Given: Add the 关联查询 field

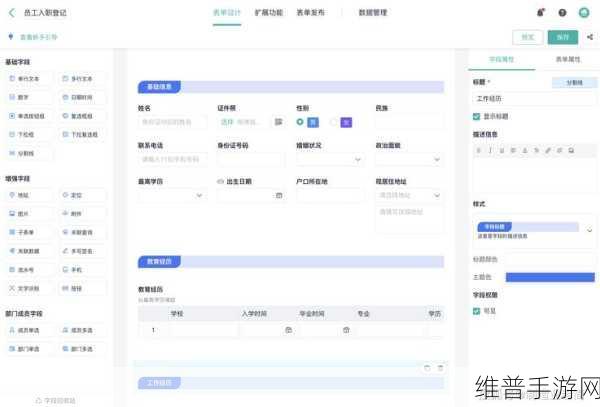Looking at the screenshot, I should point(82,232).
